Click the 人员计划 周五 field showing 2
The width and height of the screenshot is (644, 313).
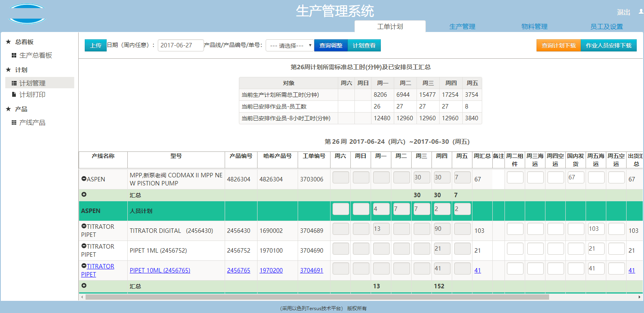click(462, 209)
